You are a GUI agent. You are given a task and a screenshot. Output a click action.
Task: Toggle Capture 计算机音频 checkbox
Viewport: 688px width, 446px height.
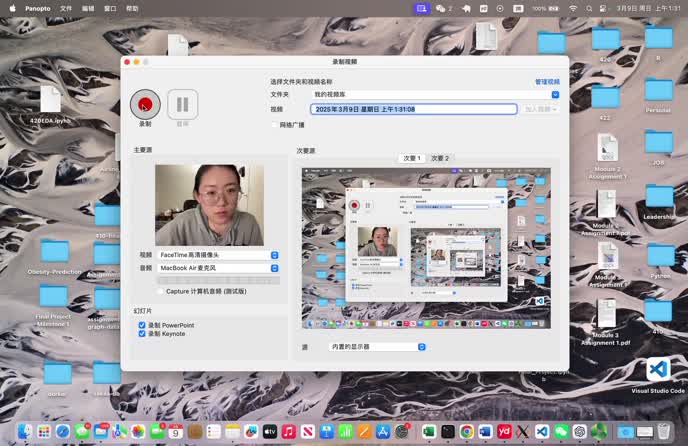(x=159, y=291)
